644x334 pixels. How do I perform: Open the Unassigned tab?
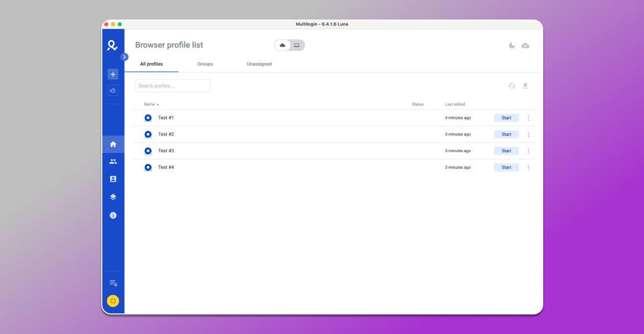(x=259, y=64)
